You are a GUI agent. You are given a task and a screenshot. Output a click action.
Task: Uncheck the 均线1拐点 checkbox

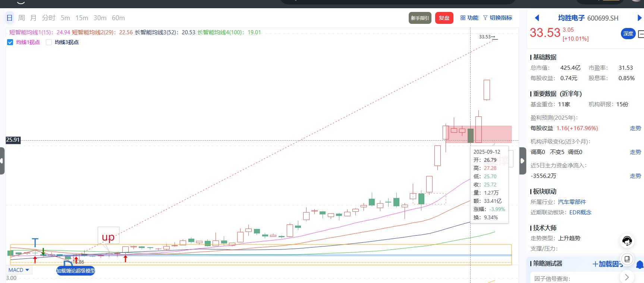(10, 43)
